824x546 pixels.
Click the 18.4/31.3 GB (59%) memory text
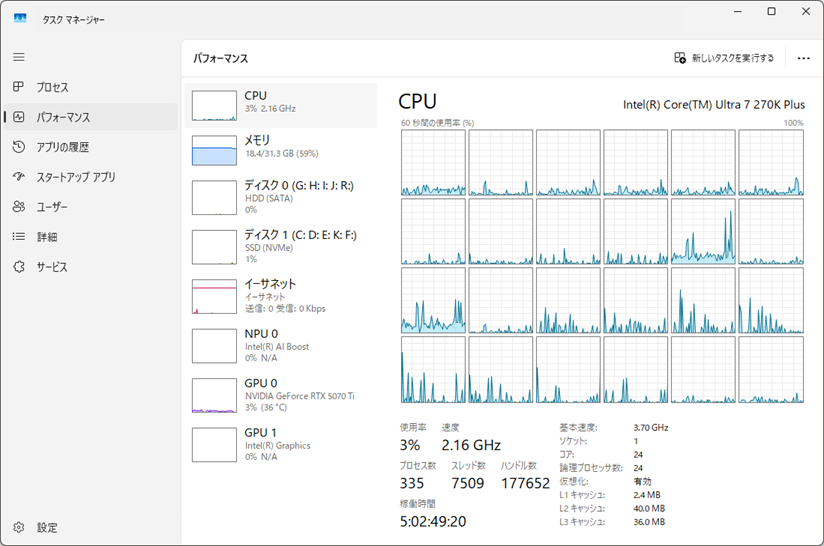tap(281, 153)
